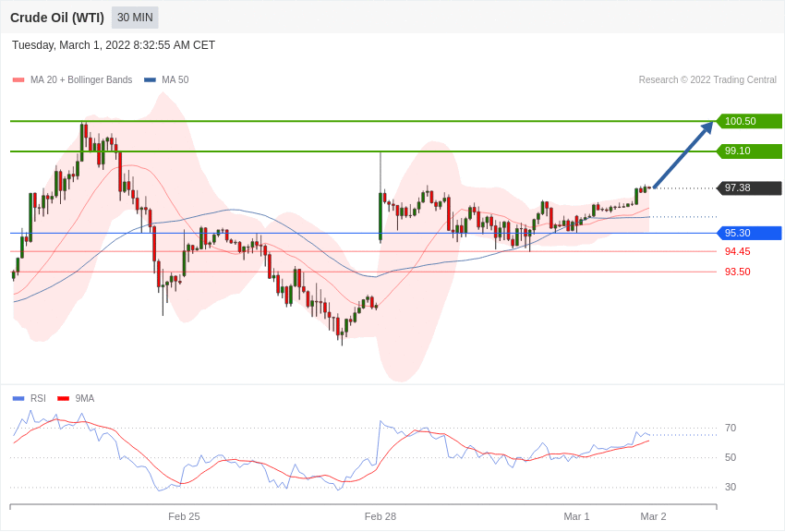Click the 9MA legend color swatch
785x532 pixels.
tap(63, 398)
